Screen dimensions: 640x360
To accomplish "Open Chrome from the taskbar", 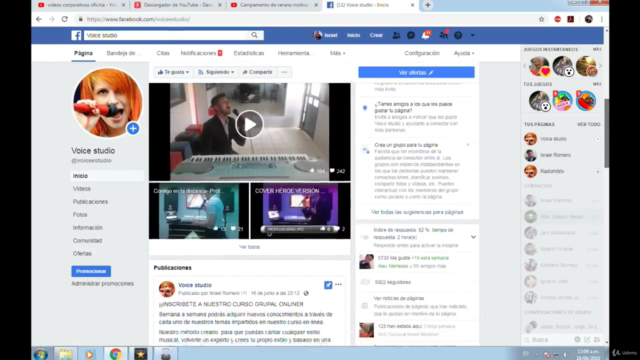I will pos(116,354).
